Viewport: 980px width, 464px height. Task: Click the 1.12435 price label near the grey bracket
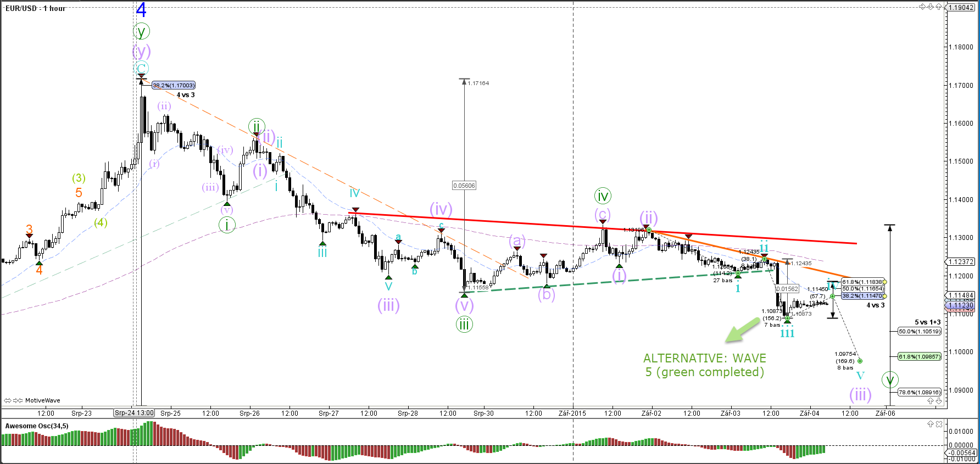(801, 264)
